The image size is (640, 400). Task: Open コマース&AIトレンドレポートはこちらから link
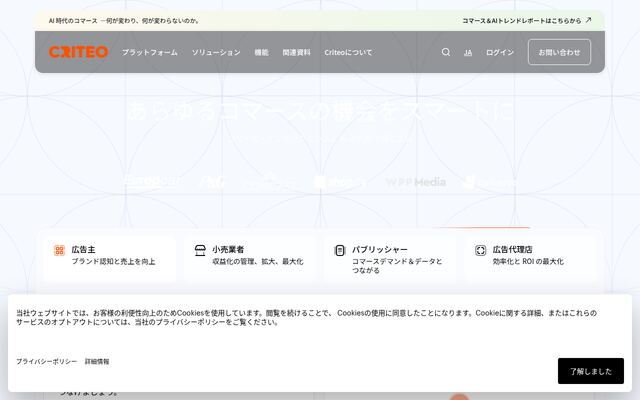coord(522,20)
